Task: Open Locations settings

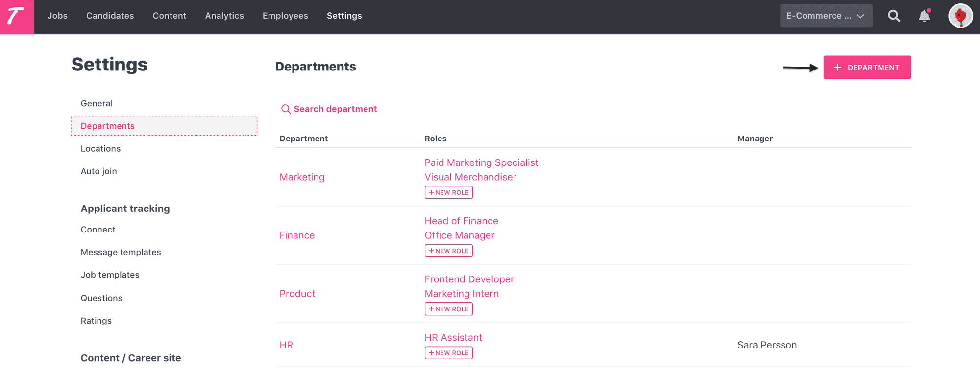Action: [x=100, y=149]
